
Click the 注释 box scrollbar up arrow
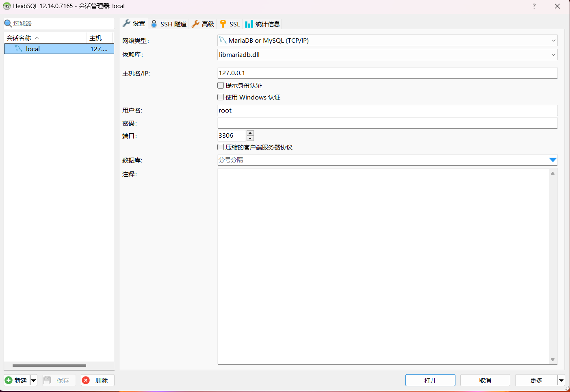tap(553, 173)
